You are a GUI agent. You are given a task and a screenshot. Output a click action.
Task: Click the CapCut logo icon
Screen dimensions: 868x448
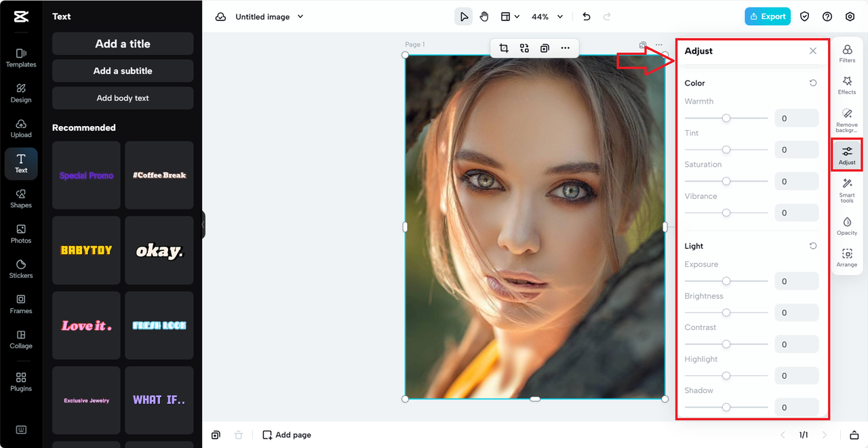click(x=20, y=17)
